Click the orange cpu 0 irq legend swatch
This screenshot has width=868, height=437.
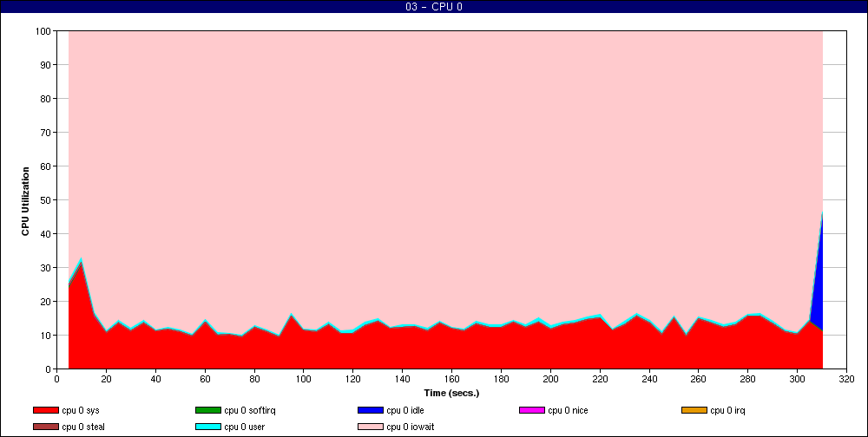(x=694, y=410)
